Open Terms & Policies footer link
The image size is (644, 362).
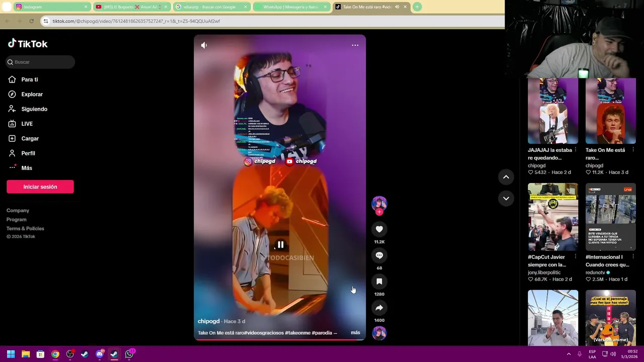tap(25, 229)
